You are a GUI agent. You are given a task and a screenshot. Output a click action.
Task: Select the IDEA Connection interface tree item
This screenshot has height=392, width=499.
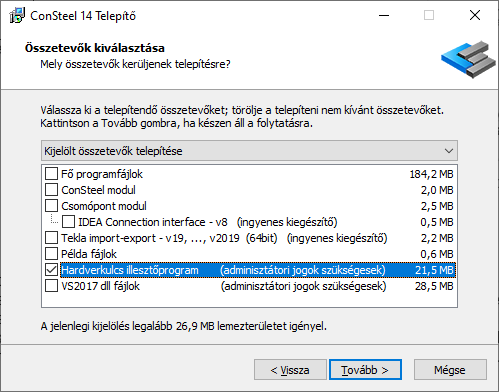point(208,222)
